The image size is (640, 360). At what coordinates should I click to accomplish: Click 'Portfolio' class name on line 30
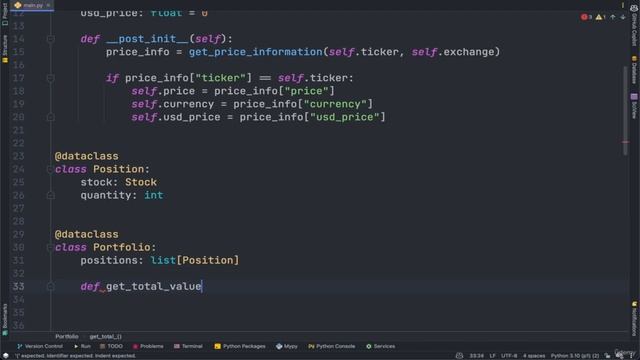pos(122,247)
